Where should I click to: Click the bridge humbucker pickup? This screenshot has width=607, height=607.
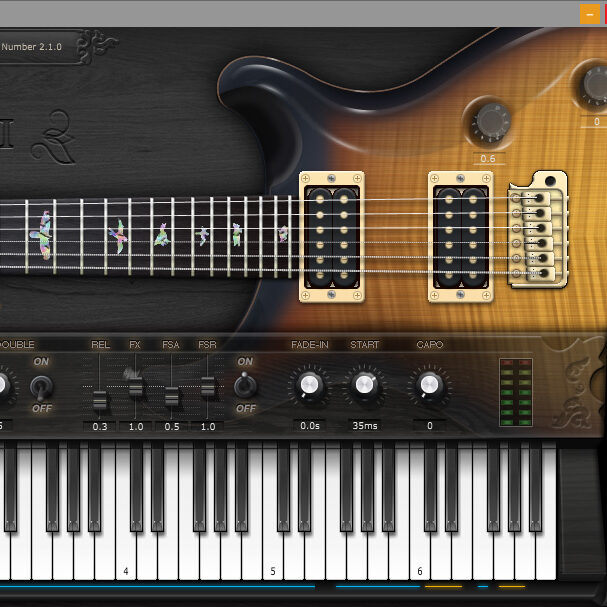pyautogui.click(x=460, y=236)
